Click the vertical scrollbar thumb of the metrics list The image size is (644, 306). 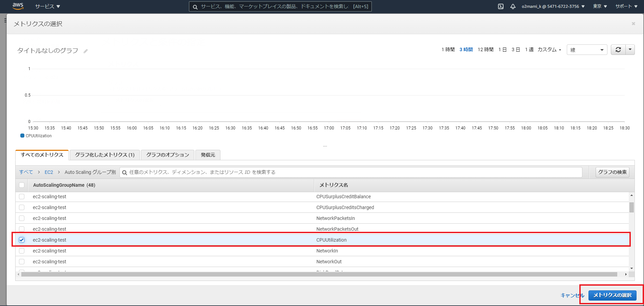click(x=631, y=207)
